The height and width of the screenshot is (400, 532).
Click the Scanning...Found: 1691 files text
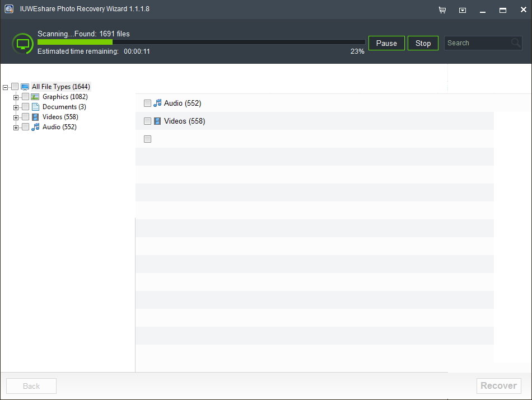pyautogui.click(x=83, y=34)
